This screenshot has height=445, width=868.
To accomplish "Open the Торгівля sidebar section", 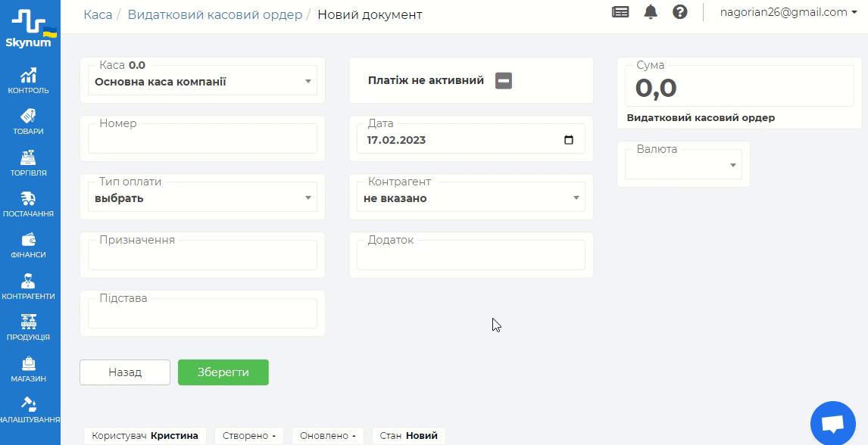I will point(29,163).
